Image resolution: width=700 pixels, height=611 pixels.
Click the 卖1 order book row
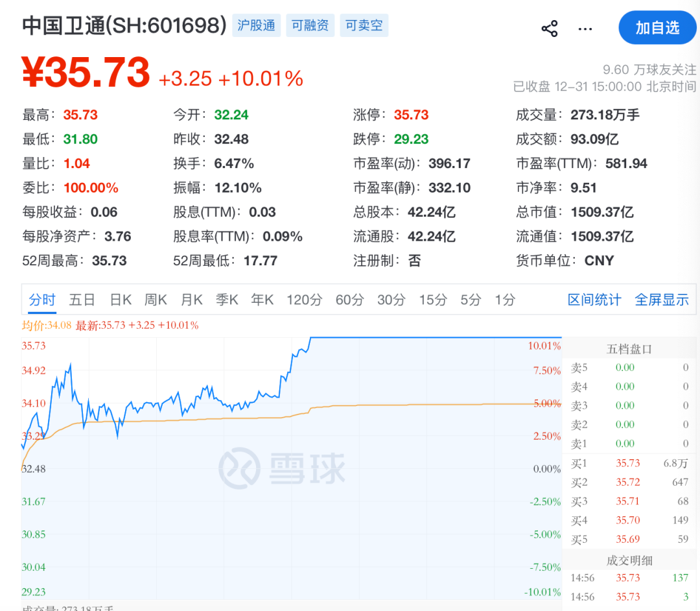pyautogui.click(x=629, y=444)
